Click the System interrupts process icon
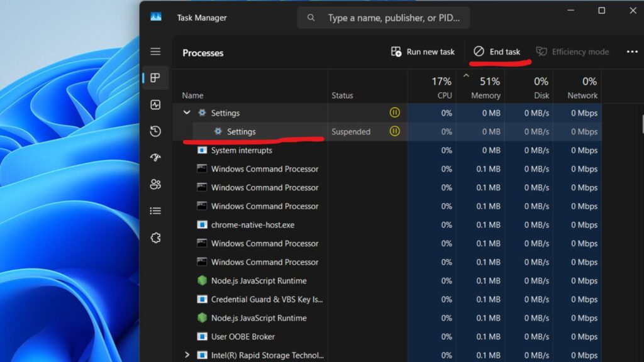Image resolution: width=644 pixels, height=362 pixels. click(x=202, y=150)
